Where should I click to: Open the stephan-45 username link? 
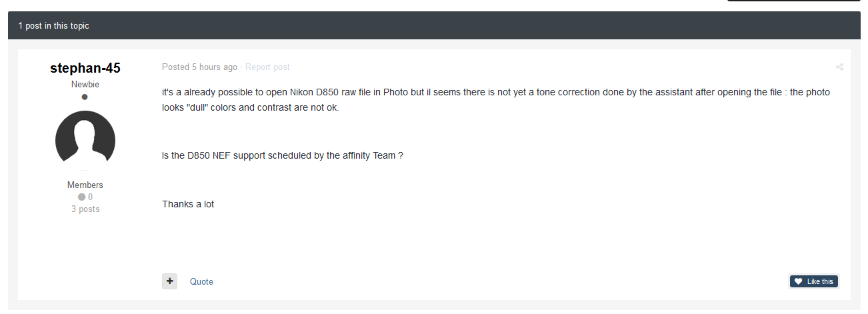(x=85, y=69)
